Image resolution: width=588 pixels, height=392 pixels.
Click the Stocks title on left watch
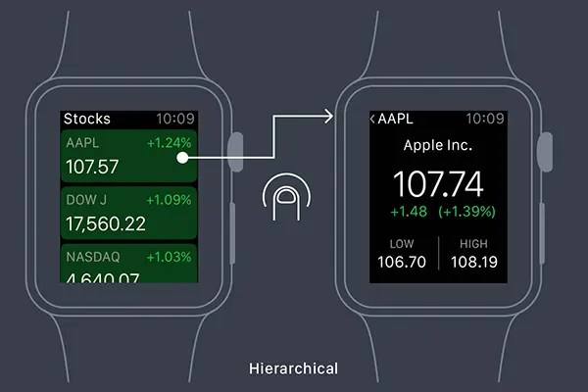point(87,119)
